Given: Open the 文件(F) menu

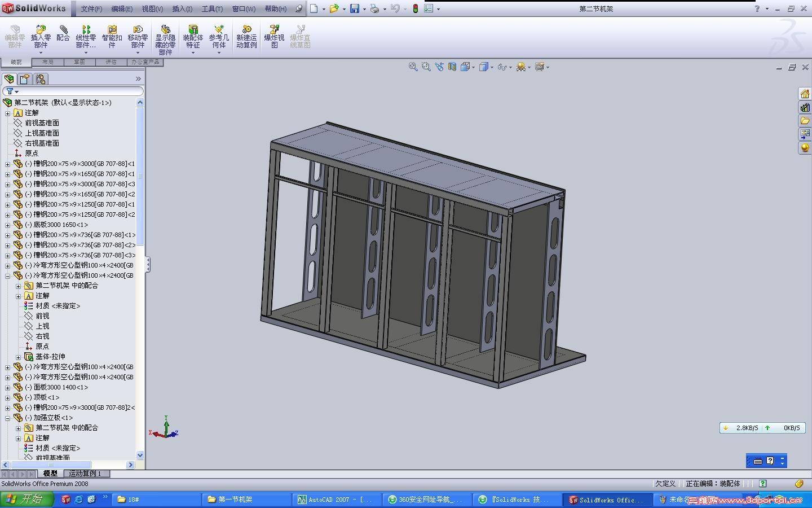Looking at the screenshot, I should click(91, 8).
